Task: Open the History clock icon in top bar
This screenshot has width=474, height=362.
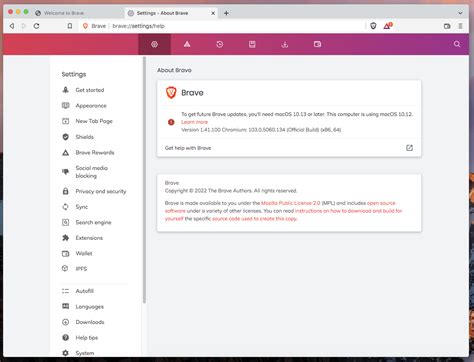Action: pyautogui.click(x=220, y=44)
